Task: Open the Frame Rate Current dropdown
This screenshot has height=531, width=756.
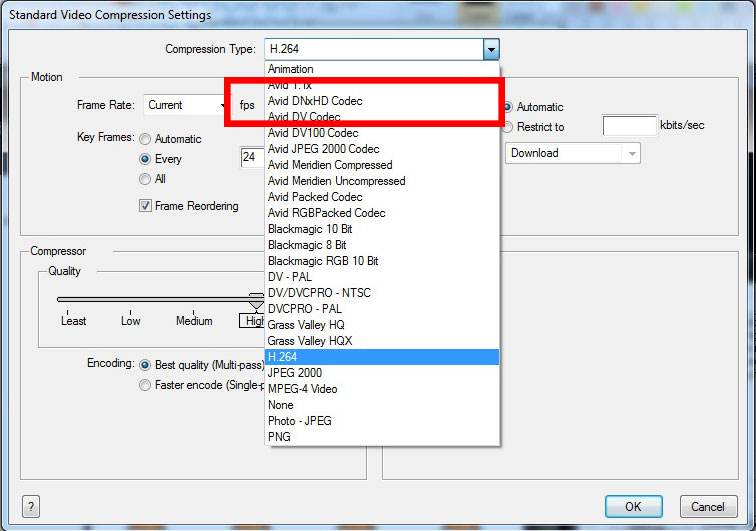Action: click(186, 105)
